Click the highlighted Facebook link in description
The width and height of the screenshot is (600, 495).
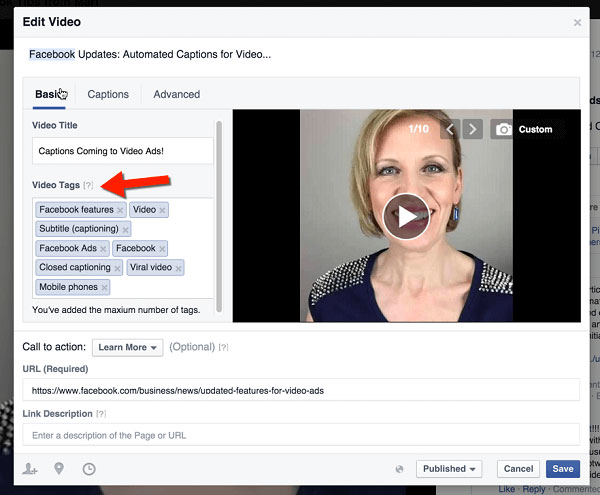(52, 54)
